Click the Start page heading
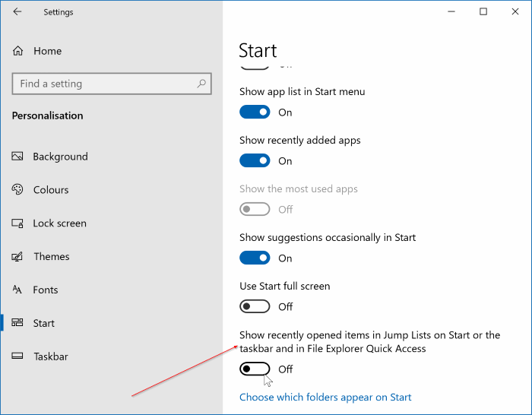This screenshot has height=415, width=532. (x=258, y=51)
